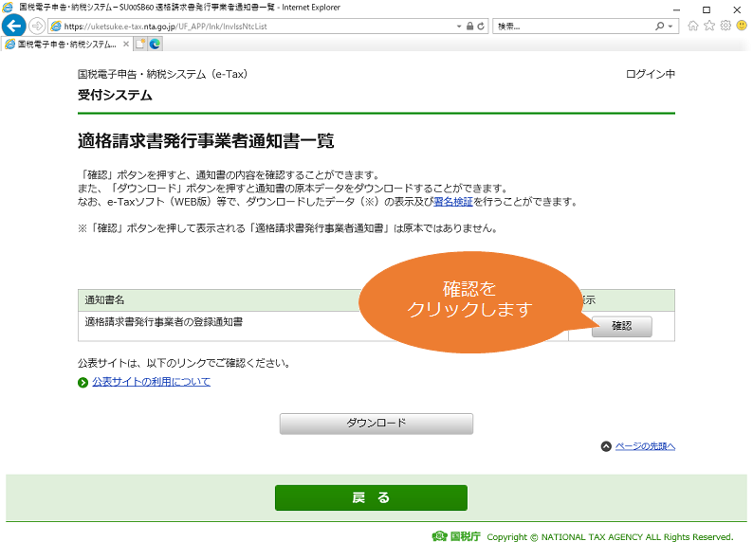753x560 pixels.
Task: Open the home page icon
Action: point(693,26)
